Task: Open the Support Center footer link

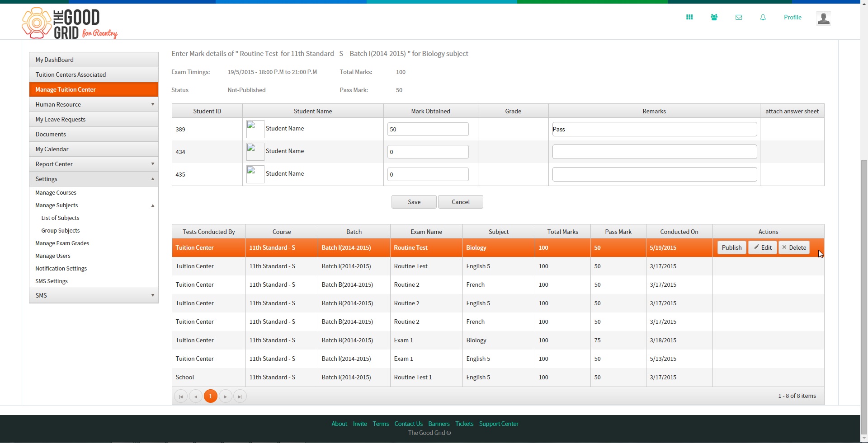Action: click(x=499, y=424)
